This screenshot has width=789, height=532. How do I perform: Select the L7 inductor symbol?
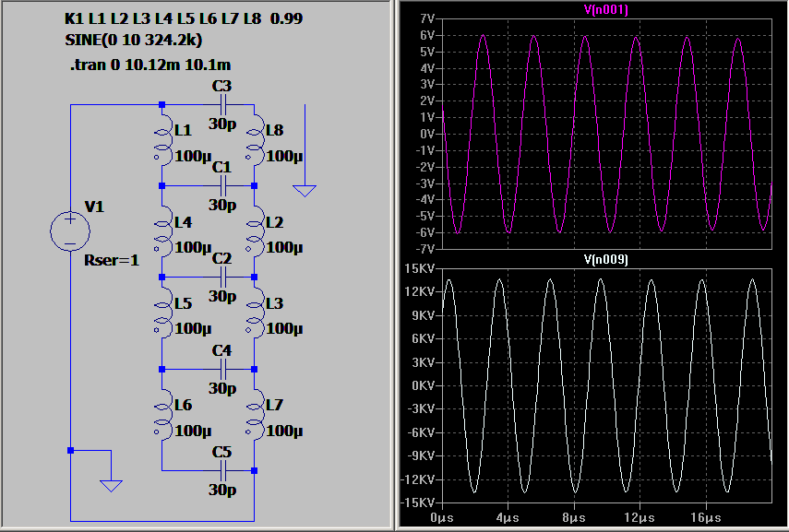coord(255,414)
